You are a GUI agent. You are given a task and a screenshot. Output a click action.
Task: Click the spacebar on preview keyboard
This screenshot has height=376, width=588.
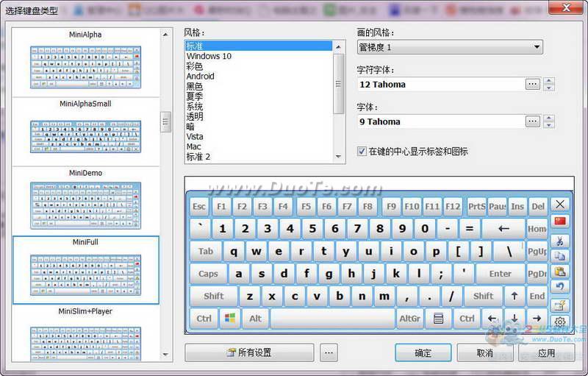click(332, 319)
